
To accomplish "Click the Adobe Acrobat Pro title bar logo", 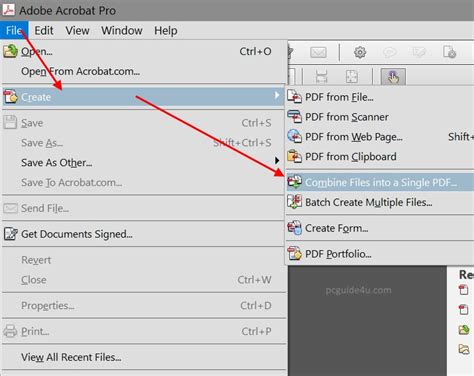I will coord(9,10).
